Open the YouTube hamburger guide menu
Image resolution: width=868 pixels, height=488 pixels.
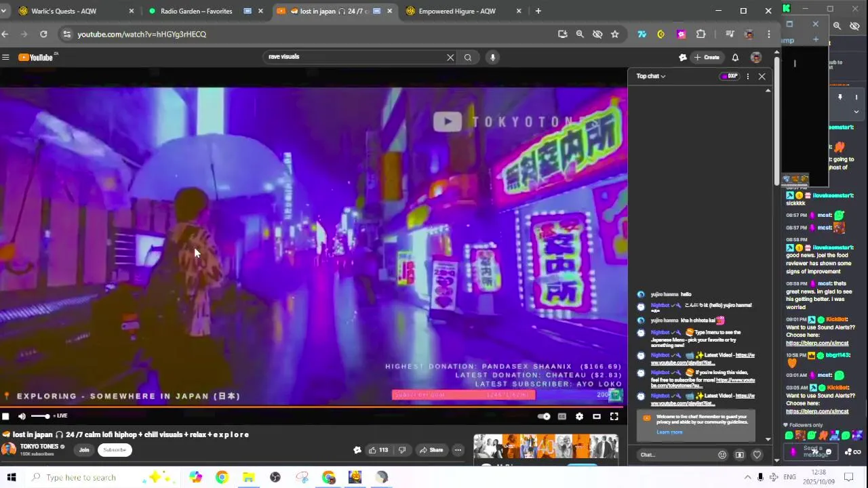click(x=5, y=58)
